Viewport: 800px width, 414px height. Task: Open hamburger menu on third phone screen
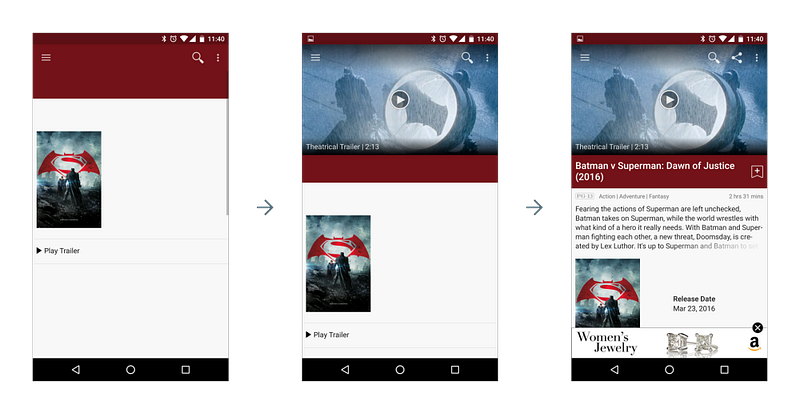point(585,58)
